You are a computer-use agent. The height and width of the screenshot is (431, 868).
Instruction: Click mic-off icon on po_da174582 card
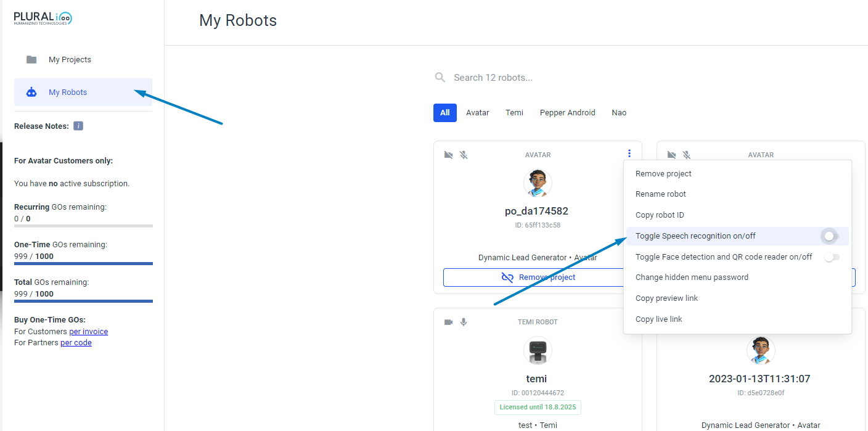click(464, 155)
